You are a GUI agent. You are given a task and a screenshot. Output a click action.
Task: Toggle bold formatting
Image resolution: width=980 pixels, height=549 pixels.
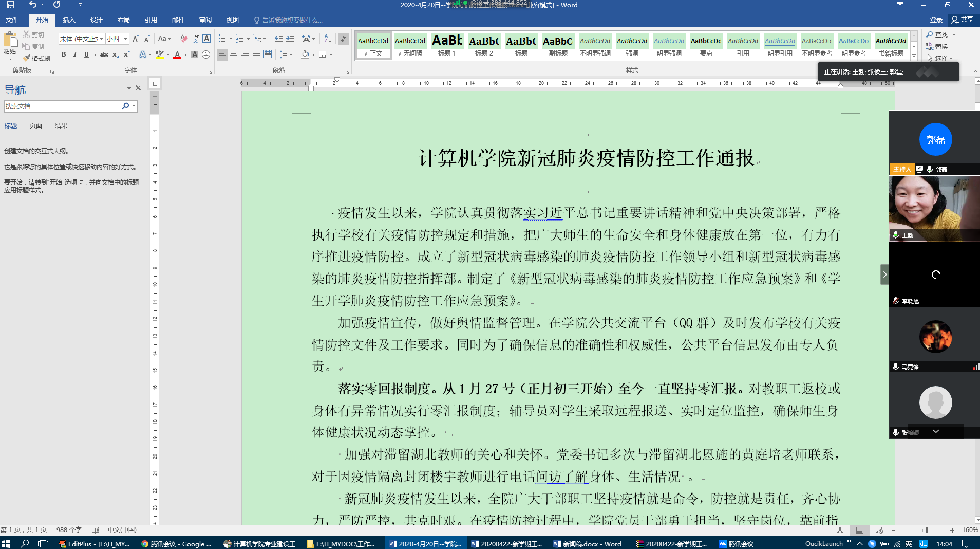coord(64,54)
